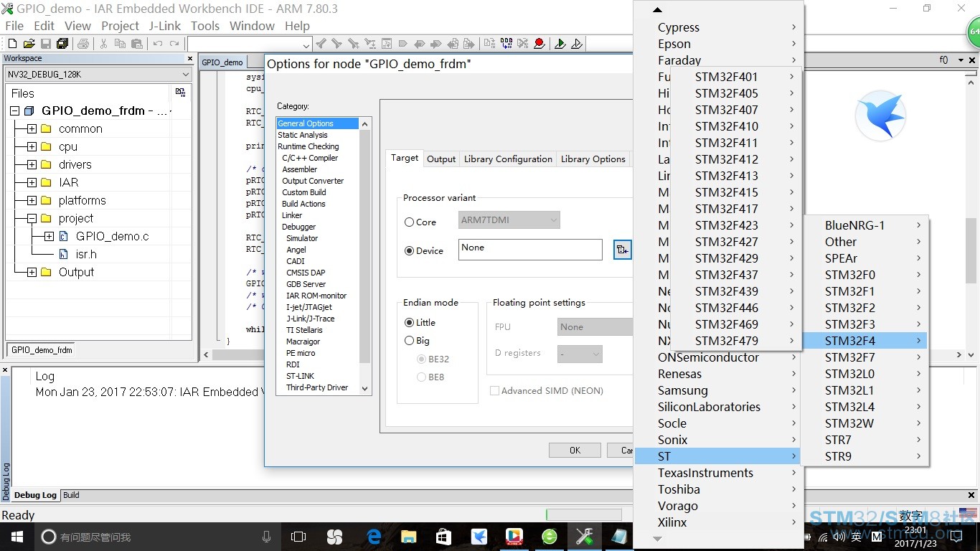
Task: Open the NV32_DEBUG_128K configuration dropdown
Action: coord(98,75)
